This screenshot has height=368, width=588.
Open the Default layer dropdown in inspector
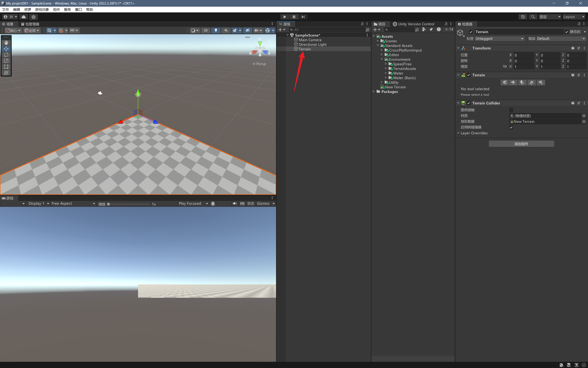561,39
